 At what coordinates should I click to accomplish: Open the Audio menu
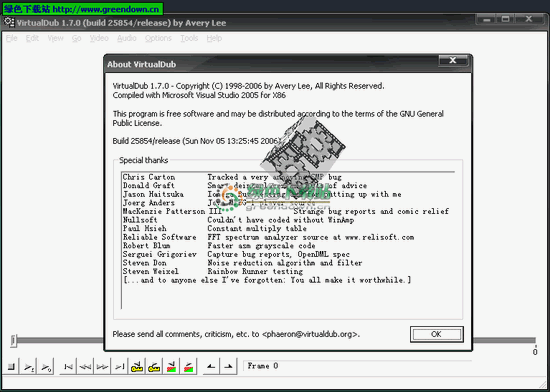pyautogui.click(x=127, y=38)
